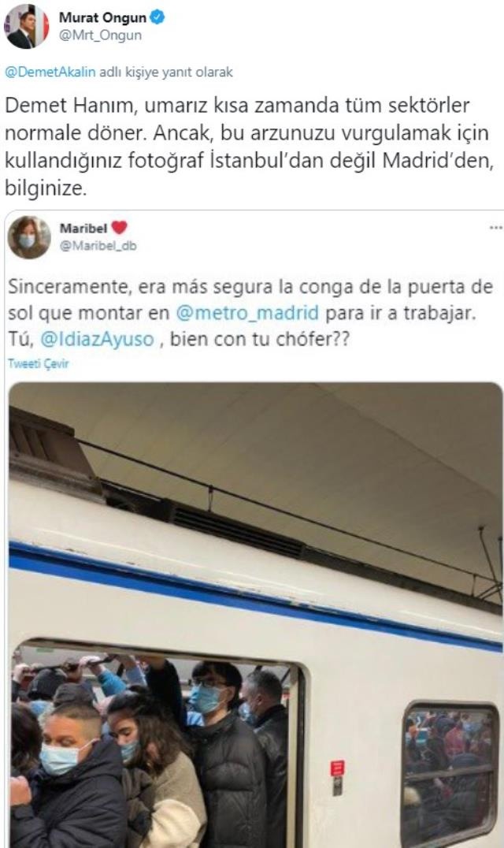The image size is (504, 848).
Task: Open the crowded metro photo
Action: [x=255, y=615]
